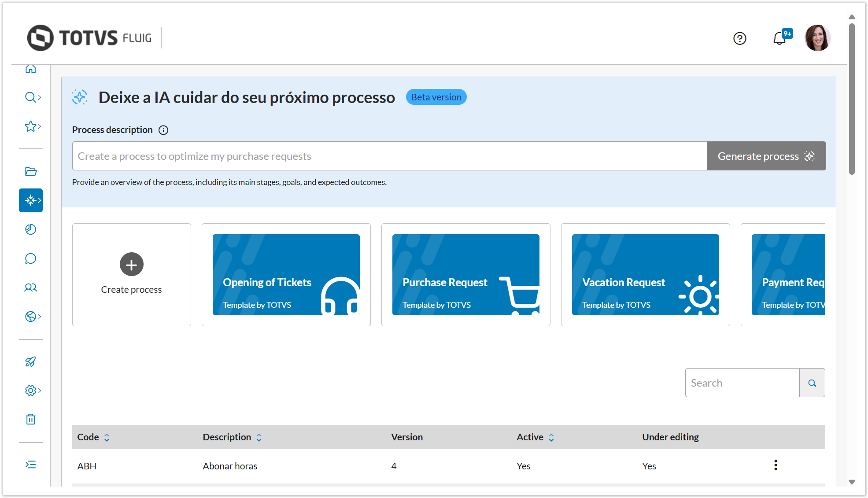This screenshot has width=868, height=498.
Task: Open ABH row three-dot actions menu
Action: point(776,465)
